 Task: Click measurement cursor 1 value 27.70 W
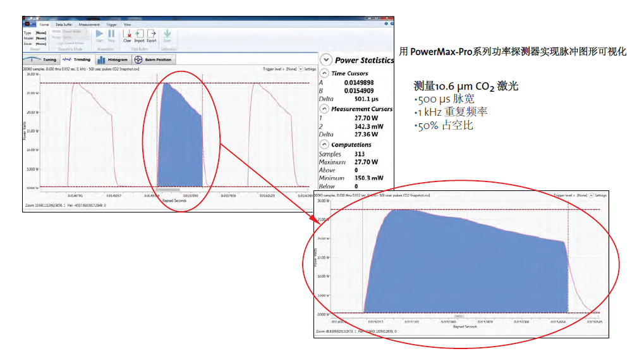click(x=367, y=118)
